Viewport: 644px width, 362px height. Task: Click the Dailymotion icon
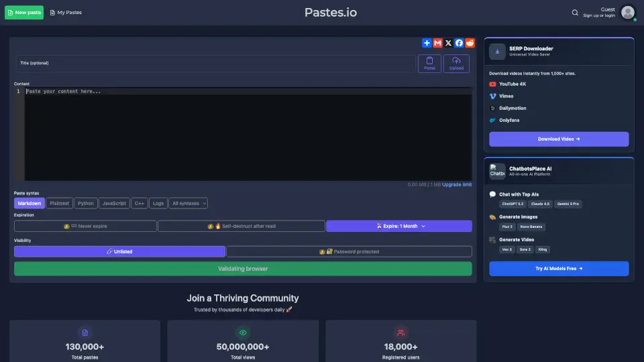click(x=492, y=109)
